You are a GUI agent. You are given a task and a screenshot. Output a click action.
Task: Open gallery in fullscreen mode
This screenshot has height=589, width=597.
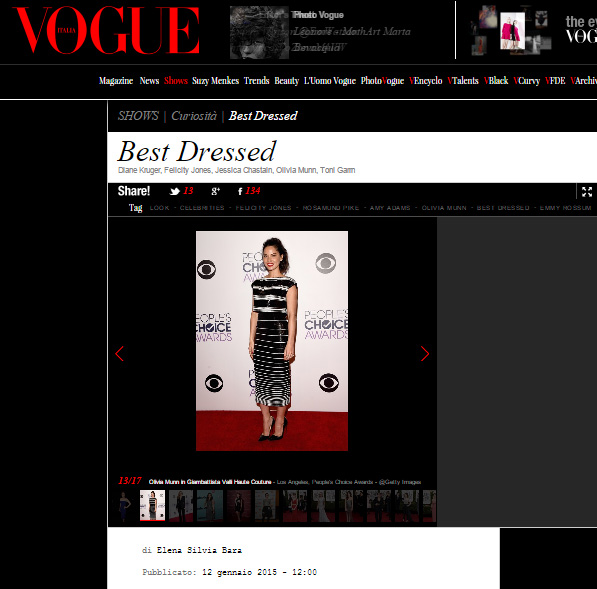[x=587, y=192]
